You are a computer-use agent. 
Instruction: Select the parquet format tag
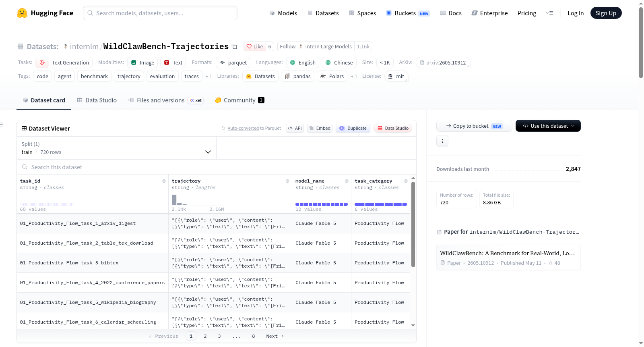pyautogui.click(x=233, y=62)
